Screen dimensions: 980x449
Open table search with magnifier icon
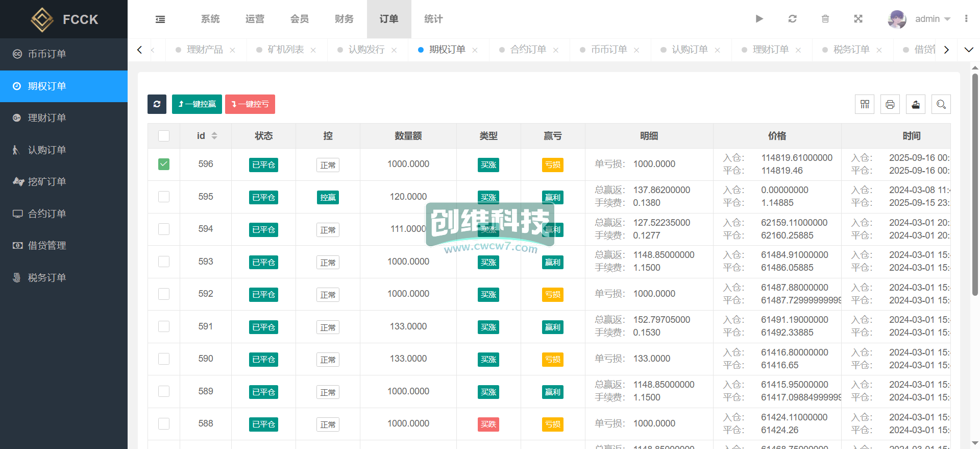941,104
